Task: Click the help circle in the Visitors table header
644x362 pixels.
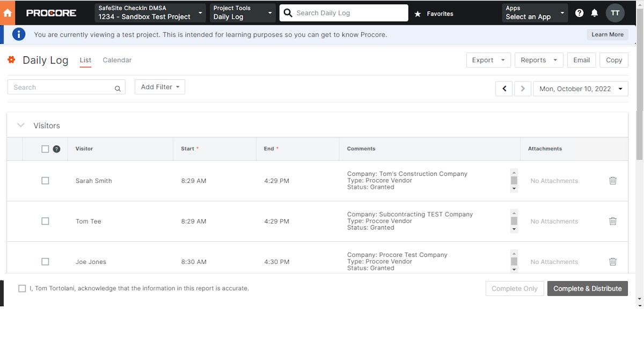Action: pyautogui.click(x=56, y=149)
